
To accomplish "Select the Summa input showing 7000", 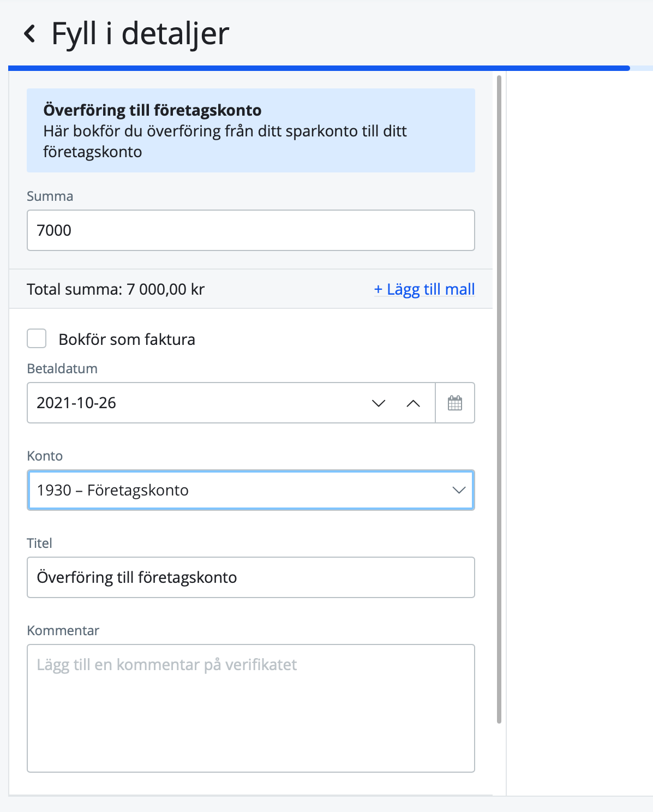I will click(x=250, y=230).
